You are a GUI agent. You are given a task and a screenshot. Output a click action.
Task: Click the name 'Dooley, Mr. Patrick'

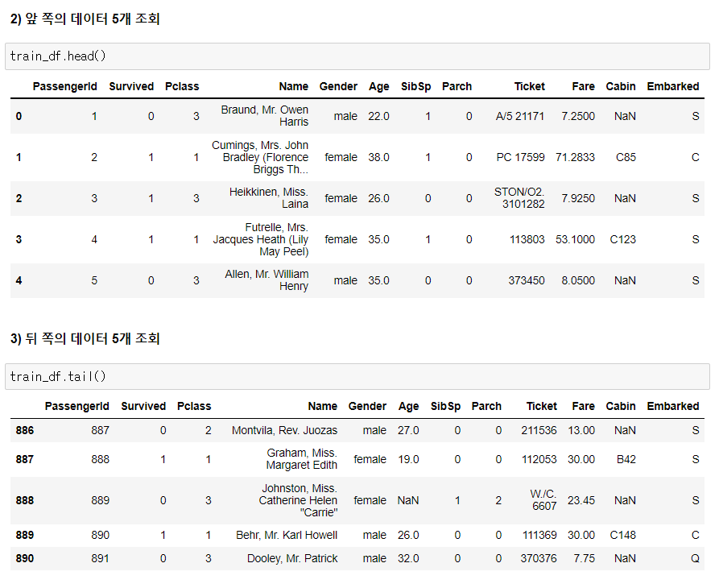(x=292, y=559)
